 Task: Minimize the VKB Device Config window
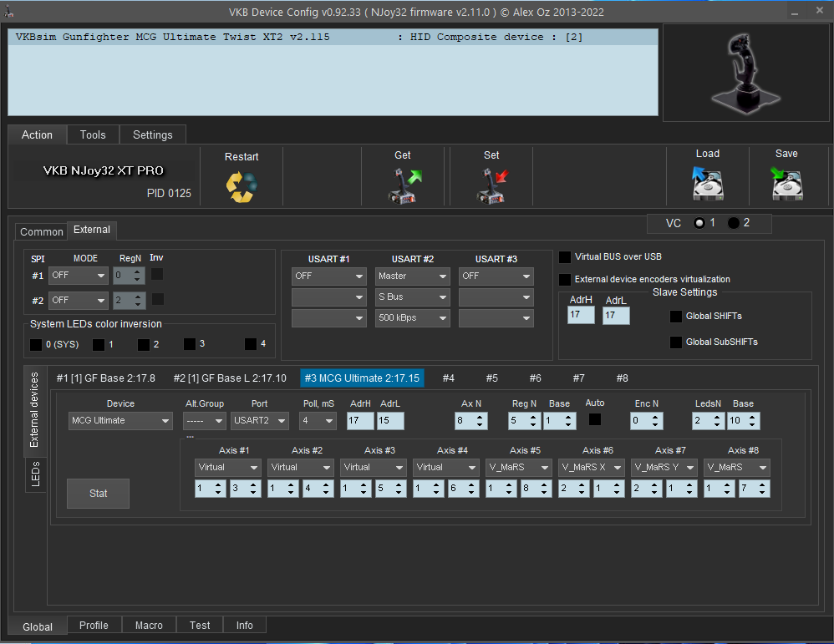tap(795, 12)
